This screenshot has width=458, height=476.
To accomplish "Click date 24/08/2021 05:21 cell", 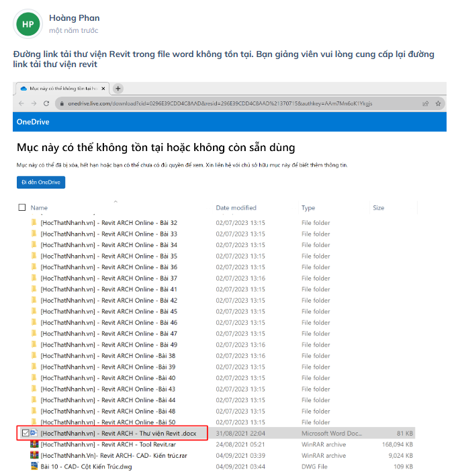I will pyautogui.click(x=240, y=444).
